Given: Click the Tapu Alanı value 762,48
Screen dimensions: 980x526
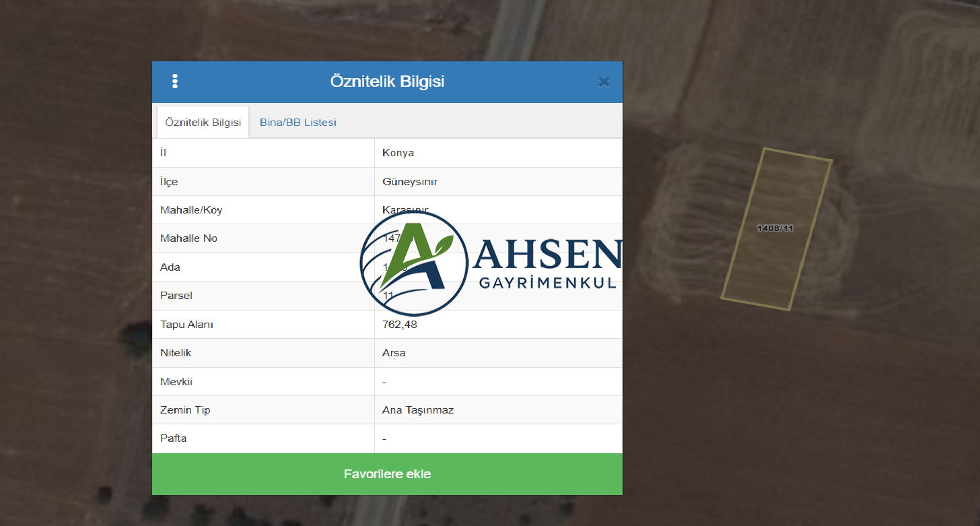Looking at the screenshot, I should point(399,325).
